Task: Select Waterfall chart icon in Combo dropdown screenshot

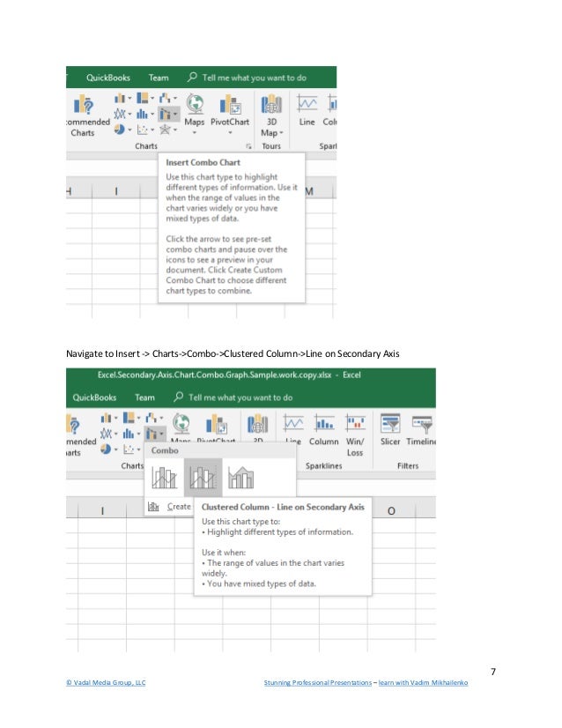Action: [151, 418]
